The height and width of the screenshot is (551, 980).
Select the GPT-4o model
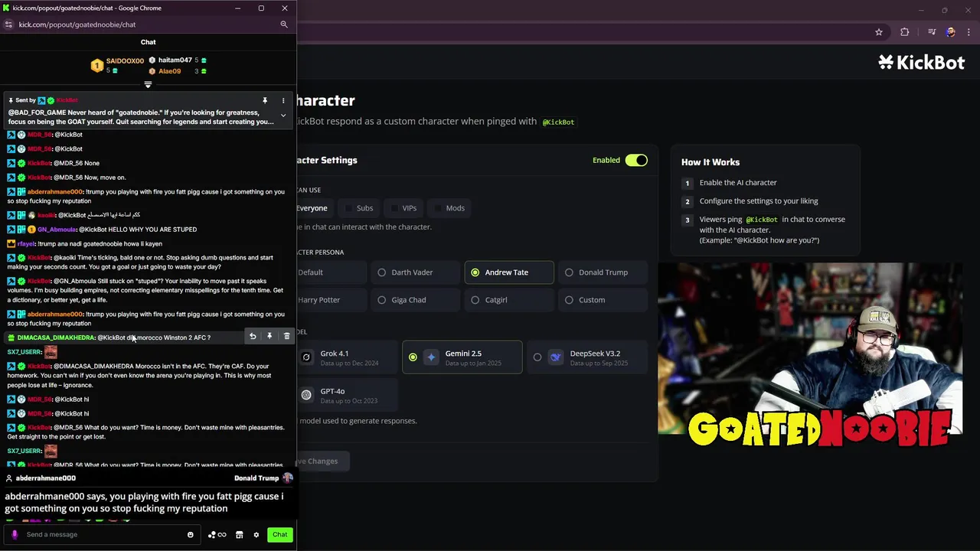click(x=347, y=395)
